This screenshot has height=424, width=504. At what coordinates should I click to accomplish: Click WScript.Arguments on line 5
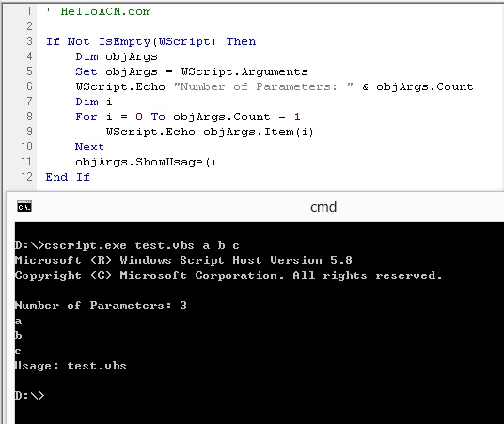tap(244, 71)
